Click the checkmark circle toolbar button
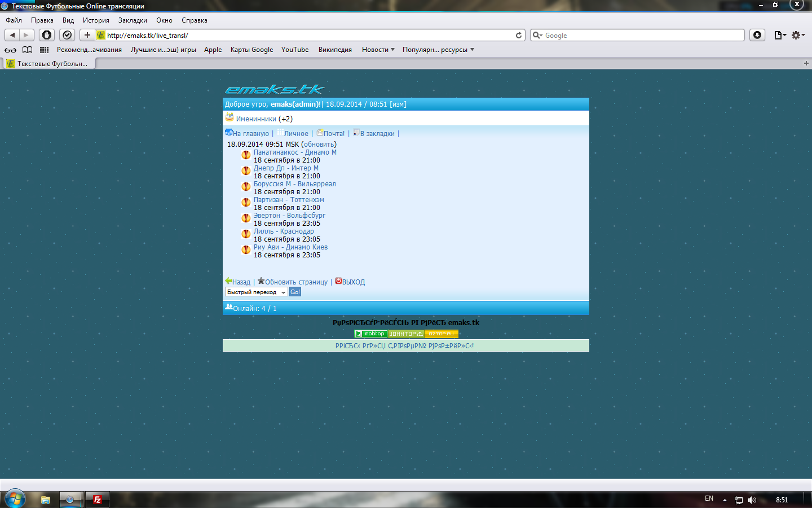Viewport: 812px width, 508px height. [x=67, y=35]
